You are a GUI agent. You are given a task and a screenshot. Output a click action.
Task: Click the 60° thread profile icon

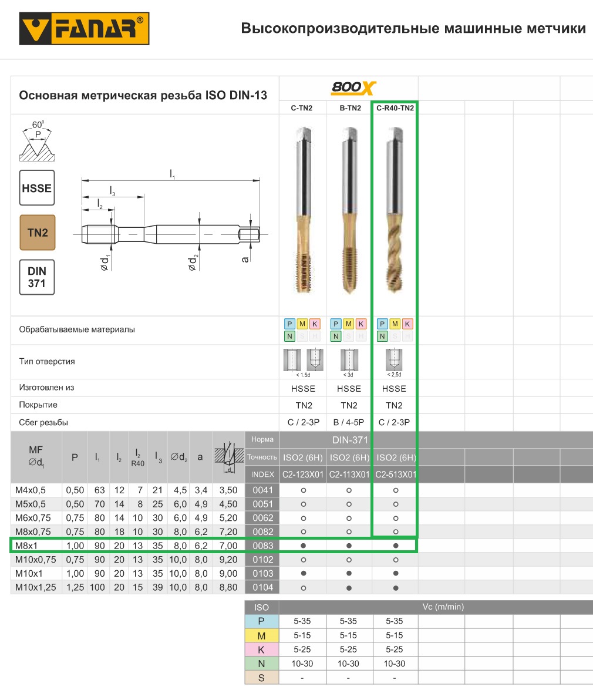37,141
